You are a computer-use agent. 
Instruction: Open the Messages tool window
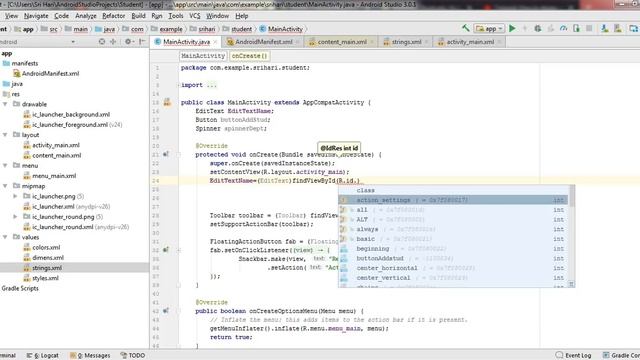[90, 356]
